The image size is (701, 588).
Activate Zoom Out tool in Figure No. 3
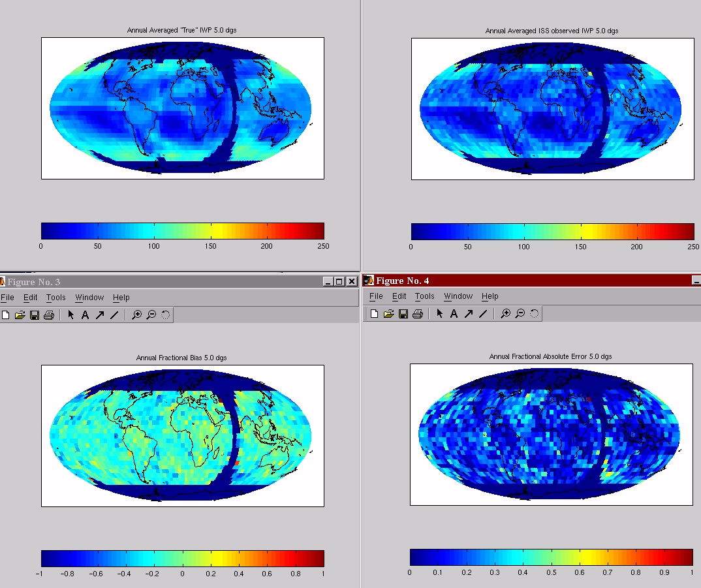click(151, 315)
